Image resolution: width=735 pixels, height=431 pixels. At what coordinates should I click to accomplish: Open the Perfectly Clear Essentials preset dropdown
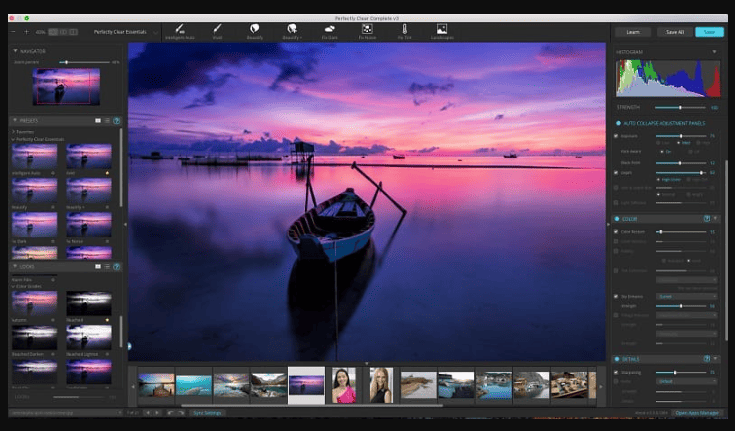(124, 32)
